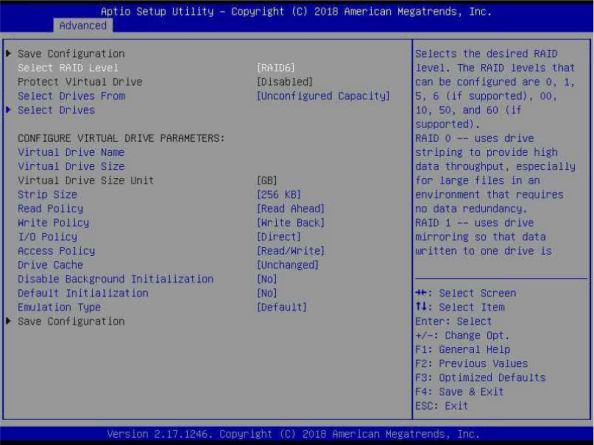
Task: Select the Disable Background Initialization label
Action: click(x=116, y=279)
